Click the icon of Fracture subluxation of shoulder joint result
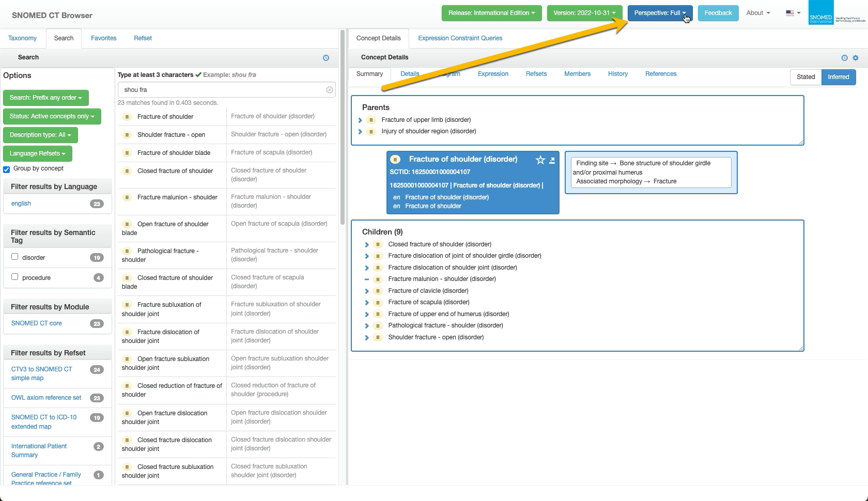Screen dimensions: 868x501 coord(127,305)
